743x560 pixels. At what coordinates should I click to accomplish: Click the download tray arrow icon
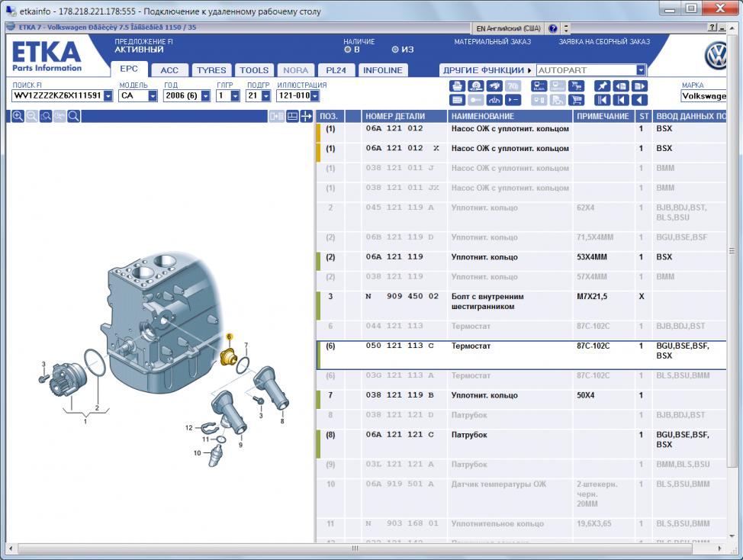pyautogui.click(x=494, y=100)
